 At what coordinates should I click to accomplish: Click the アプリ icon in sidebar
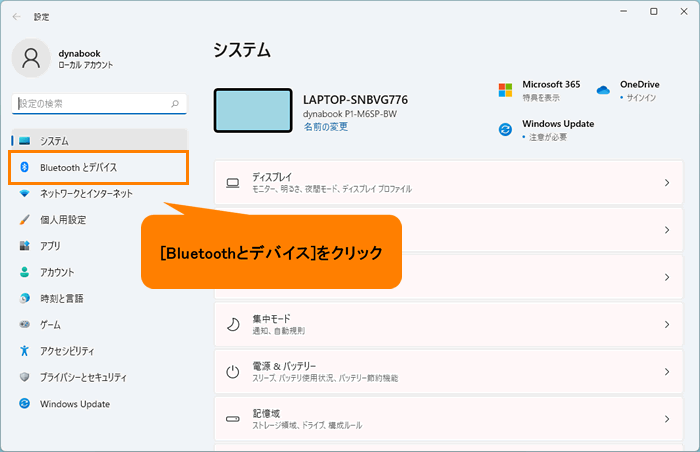click(25, 246)
